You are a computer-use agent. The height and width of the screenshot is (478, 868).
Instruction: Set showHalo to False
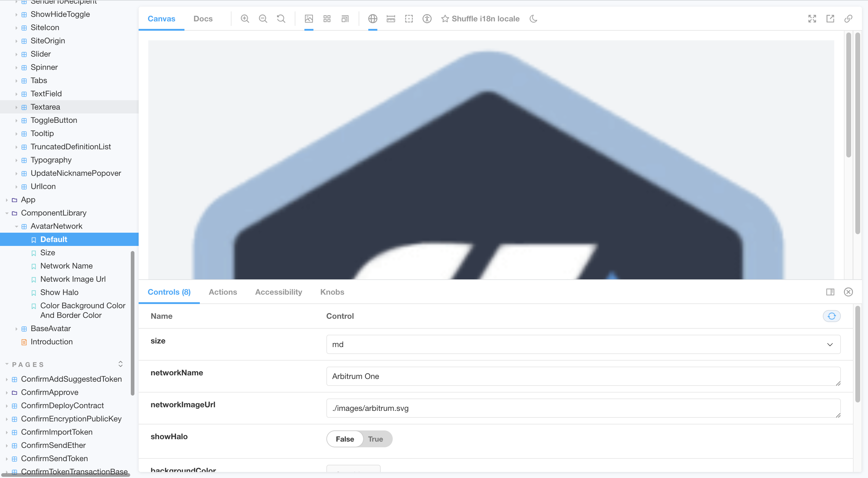(x=345, y=439)
